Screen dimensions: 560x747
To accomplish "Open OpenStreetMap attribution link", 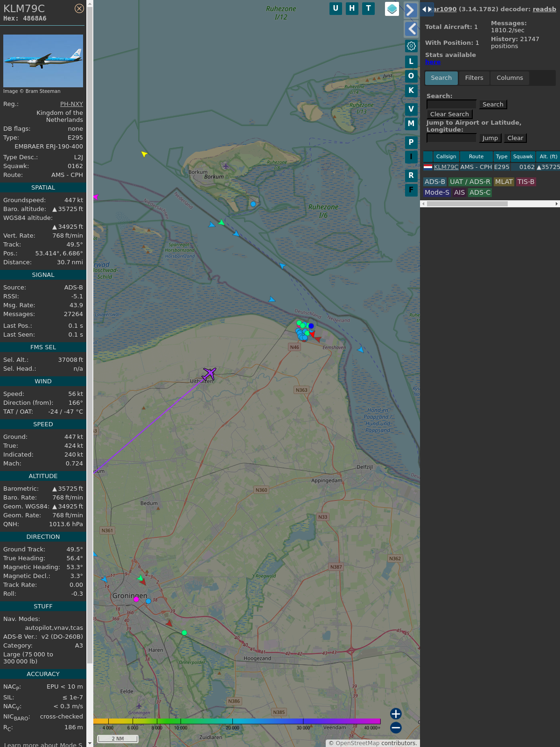I will click(357, 743).
